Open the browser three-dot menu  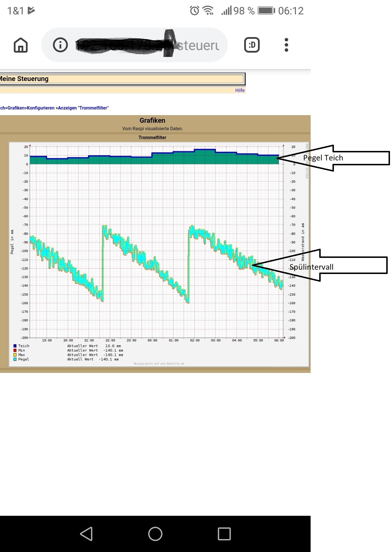[x=286, y=45]
